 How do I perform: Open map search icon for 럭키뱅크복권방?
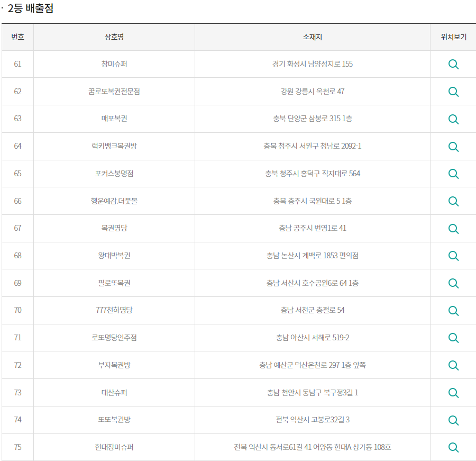click(453, 146)
